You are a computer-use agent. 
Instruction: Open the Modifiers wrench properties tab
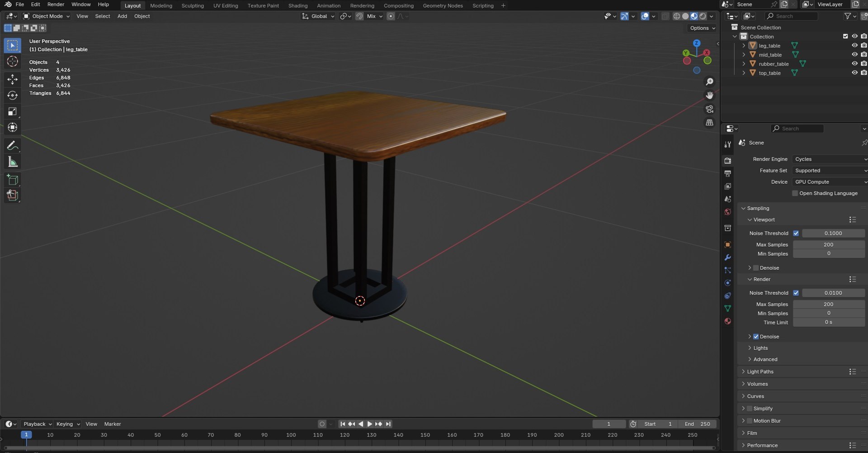click(727, 257)
